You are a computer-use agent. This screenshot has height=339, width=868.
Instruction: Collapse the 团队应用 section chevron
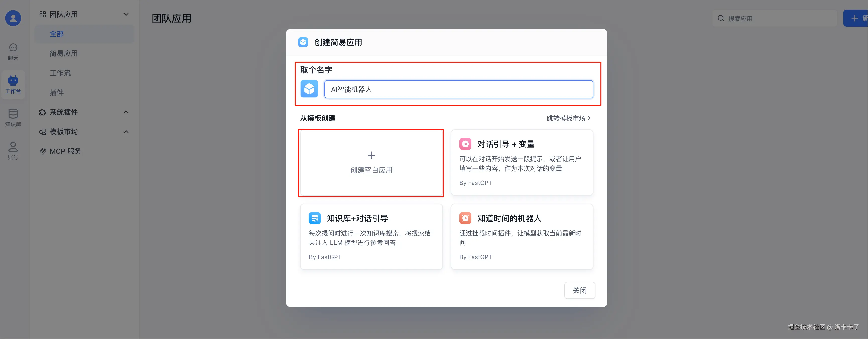(x=126, y=15)
